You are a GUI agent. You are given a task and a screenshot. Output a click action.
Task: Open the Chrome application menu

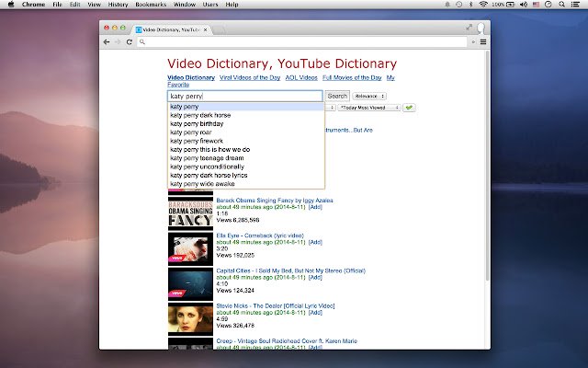tap(33, 5)
